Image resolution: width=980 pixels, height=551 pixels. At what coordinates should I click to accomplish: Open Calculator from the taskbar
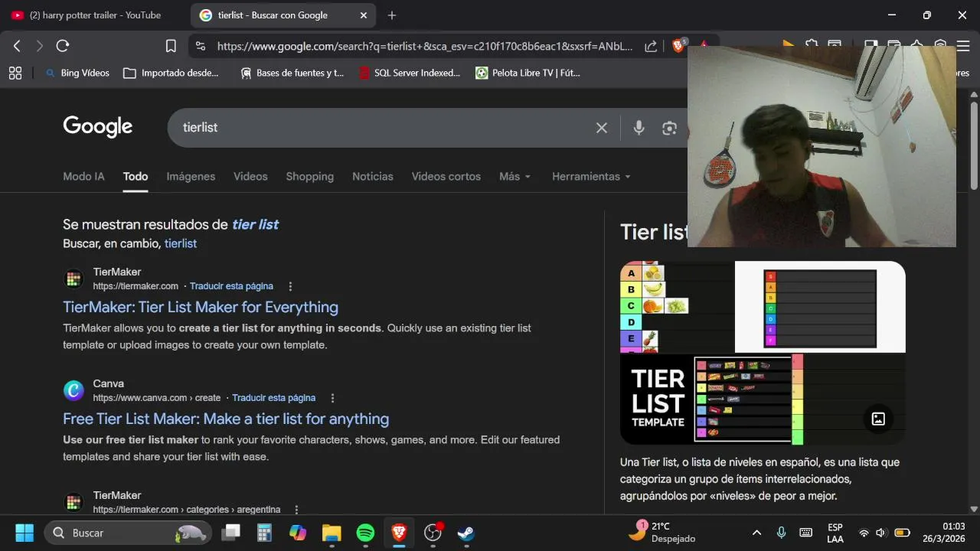point(264,533)
